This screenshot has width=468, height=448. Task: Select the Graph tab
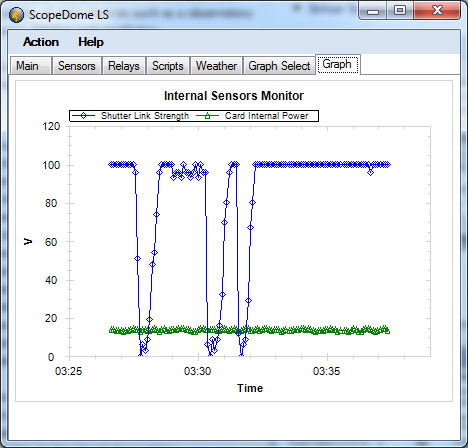337,64
